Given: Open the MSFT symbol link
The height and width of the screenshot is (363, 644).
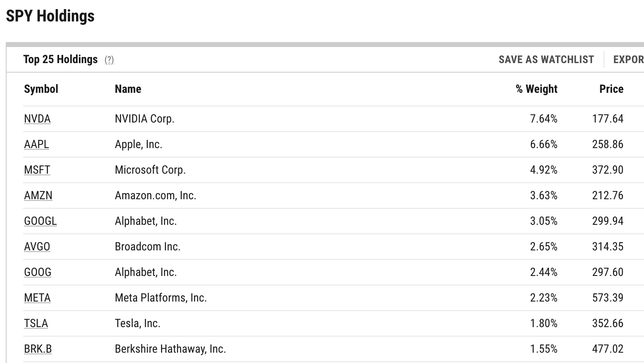Looking at the screenshot, I should (37, 170).
